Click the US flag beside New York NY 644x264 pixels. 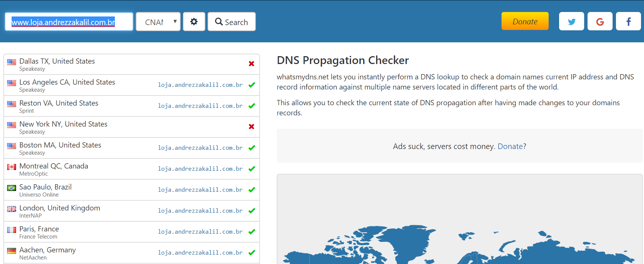[x=12, y=125]
